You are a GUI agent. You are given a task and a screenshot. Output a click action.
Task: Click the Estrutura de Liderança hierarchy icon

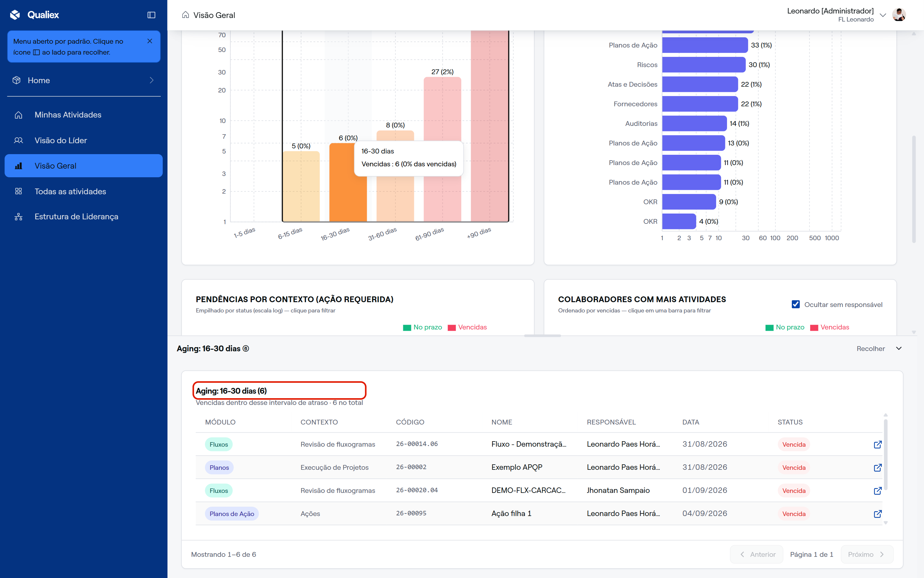point(18,217)
